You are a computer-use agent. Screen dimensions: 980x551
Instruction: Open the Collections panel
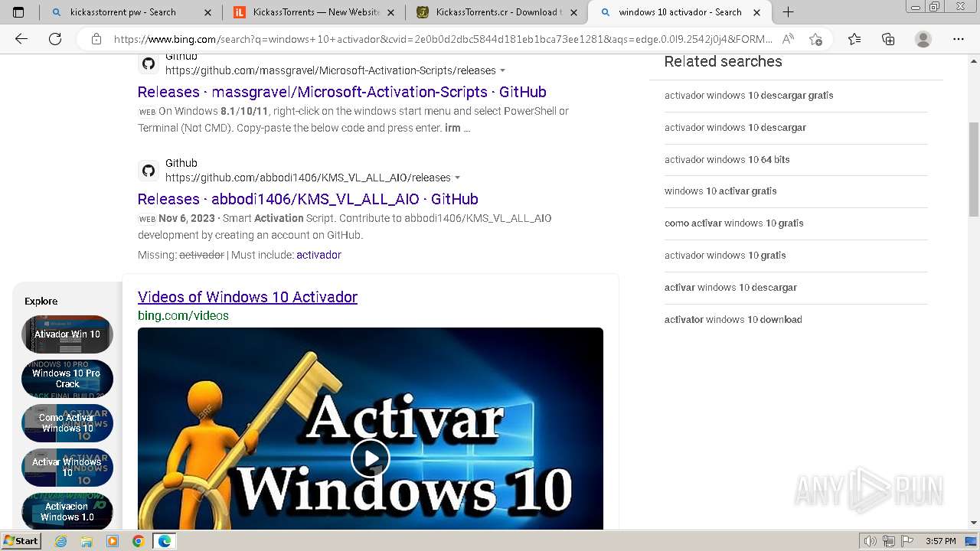[888, 39]
